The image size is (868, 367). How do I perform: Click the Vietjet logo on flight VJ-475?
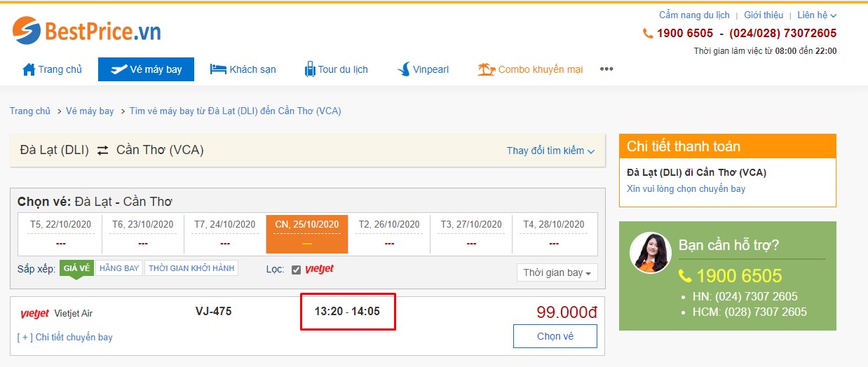click(34, 314)
